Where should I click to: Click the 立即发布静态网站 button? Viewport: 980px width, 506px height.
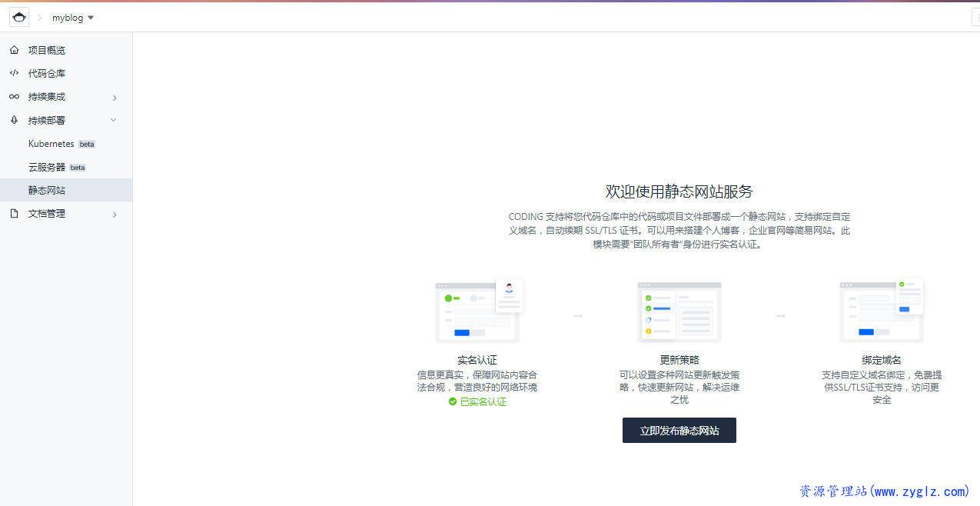point(679,431)
